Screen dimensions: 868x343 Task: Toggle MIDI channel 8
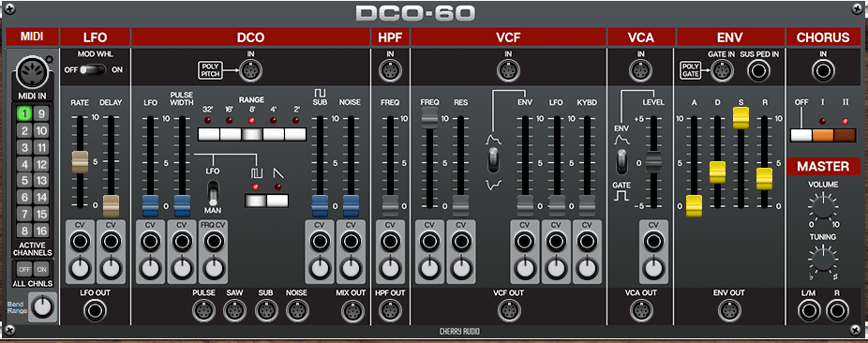coord(23,231)
